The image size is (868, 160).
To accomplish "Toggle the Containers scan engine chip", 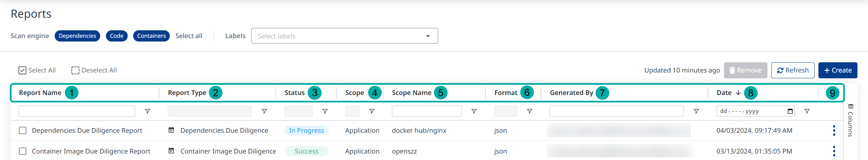I will click(151, 36).
